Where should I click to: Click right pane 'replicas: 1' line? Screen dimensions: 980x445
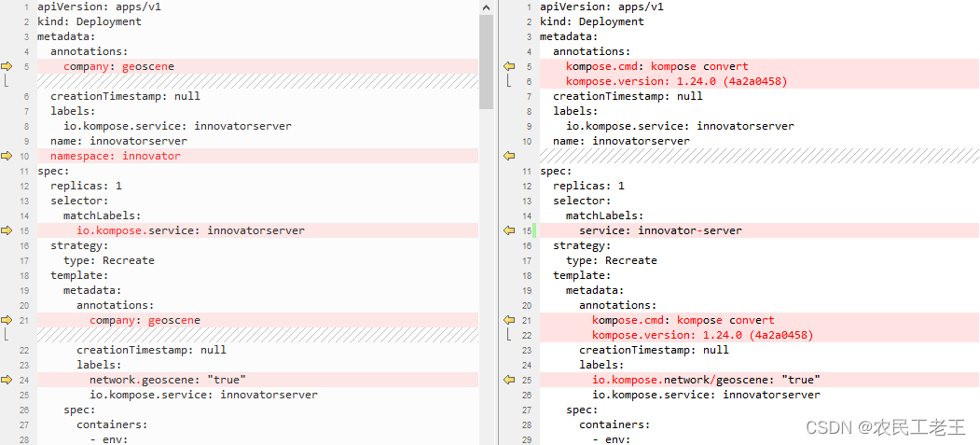pyautogui.click(x=588, y=187)
